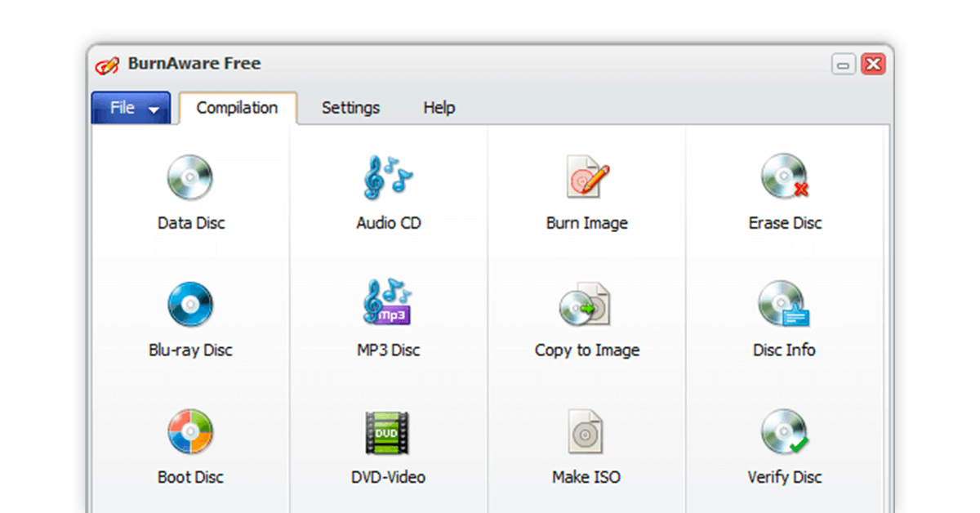Open the Disc Info icon

(784, 305)
